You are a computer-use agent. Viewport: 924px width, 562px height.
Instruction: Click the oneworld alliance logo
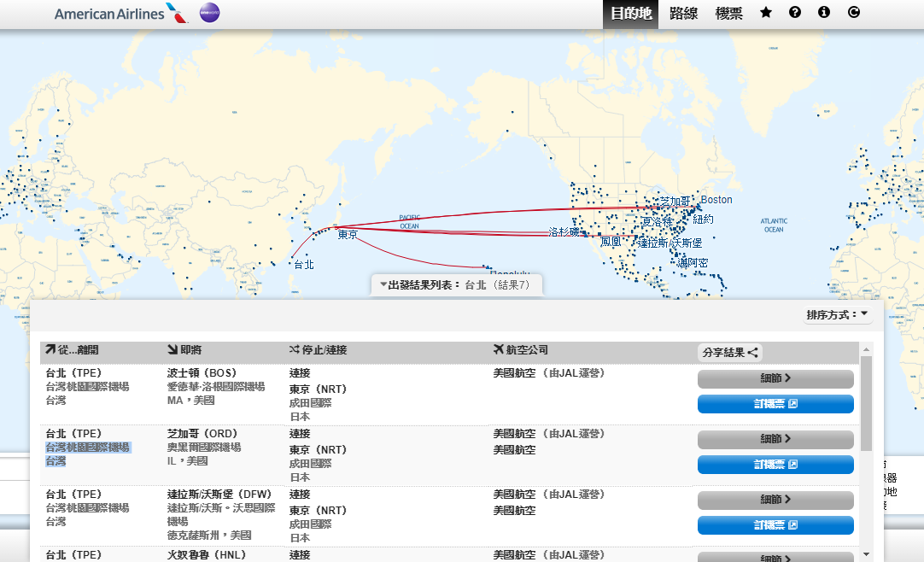pyautogui.click(x=209, y=14)
